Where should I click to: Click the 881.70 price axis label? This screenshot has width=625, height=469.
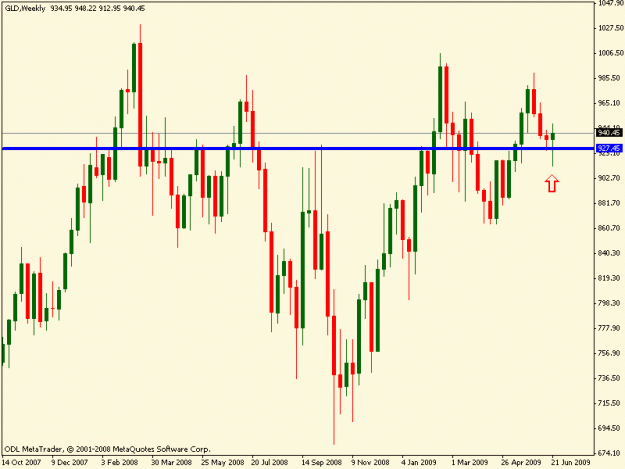point(611,203)
